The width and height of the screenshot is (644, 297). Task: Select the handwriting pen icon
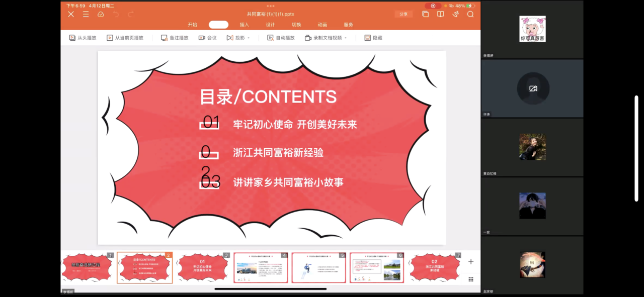point(455,14)
